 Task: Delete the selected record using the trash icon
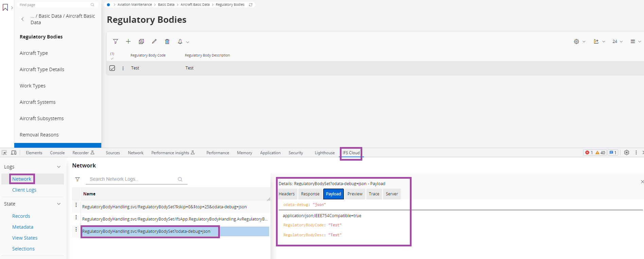point(167,42)
